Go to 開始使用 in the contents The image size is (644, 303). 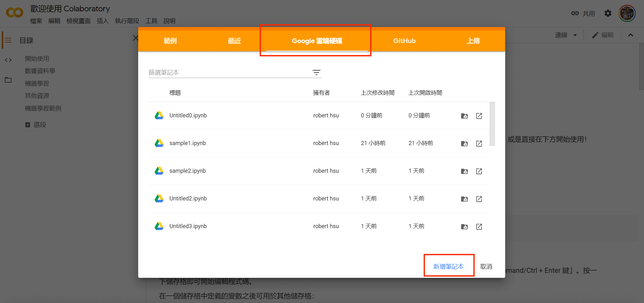coord(37,59)
